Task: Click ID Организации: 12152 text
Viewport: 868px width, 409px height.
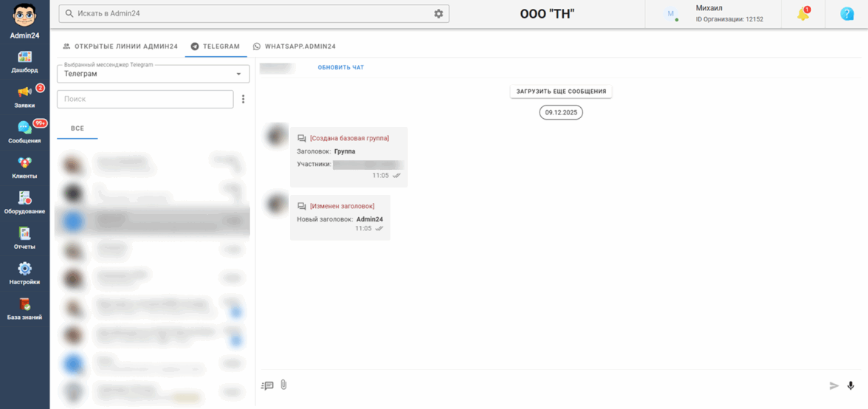Action: 729,19
